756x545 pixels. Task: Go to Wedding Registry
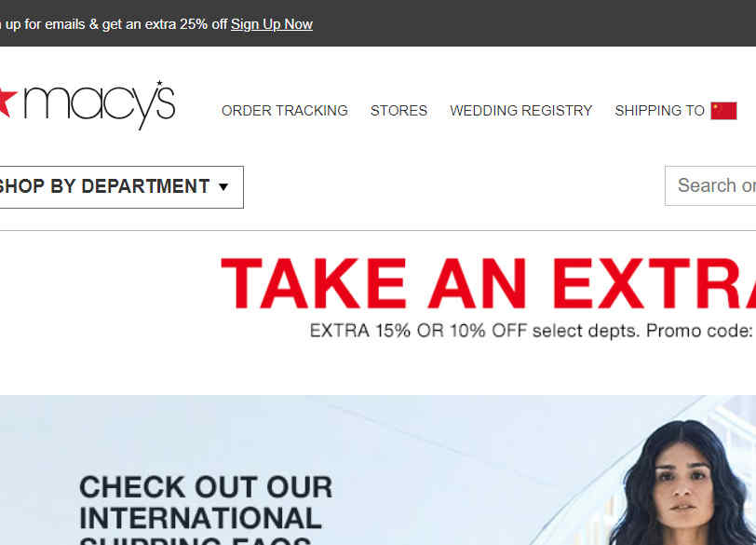pos(520,111)
